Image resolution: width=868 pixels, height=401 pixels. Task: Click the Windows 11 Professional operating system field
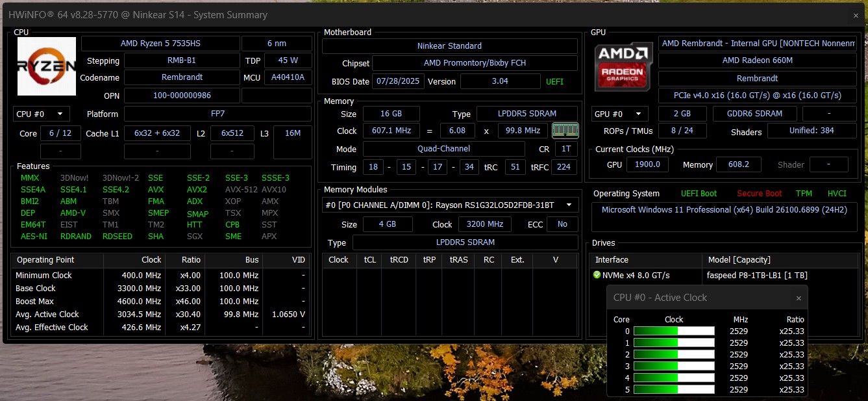(x=723, y=210)
